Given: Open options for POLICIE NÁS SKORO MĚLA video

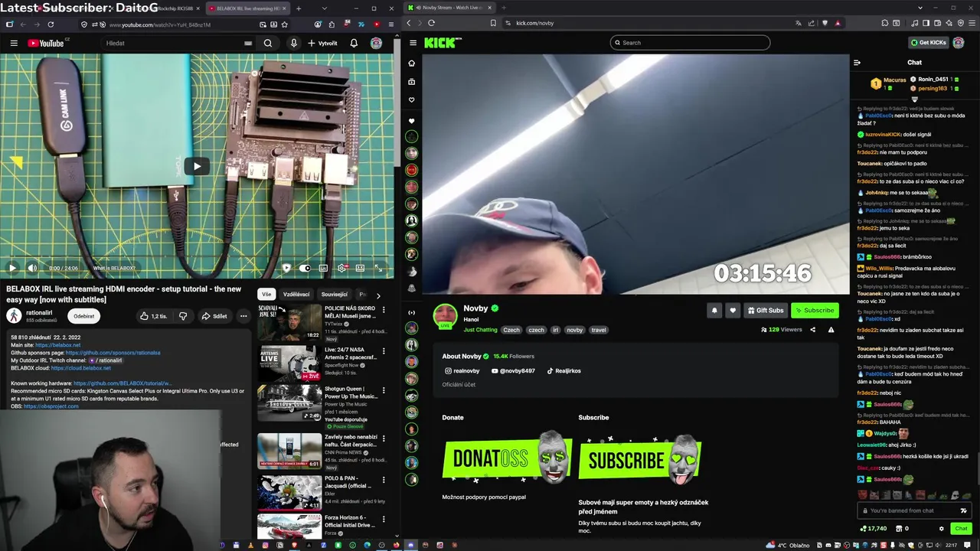Looking at the screenshot, I should pyautogui.click(x=384, y=310).
